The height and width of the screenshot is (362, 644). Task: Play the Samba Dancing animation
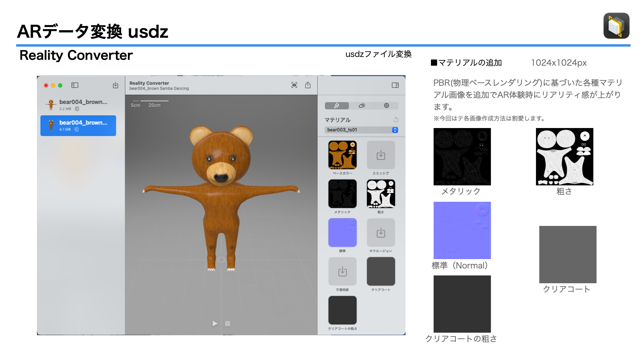[215, 323]
